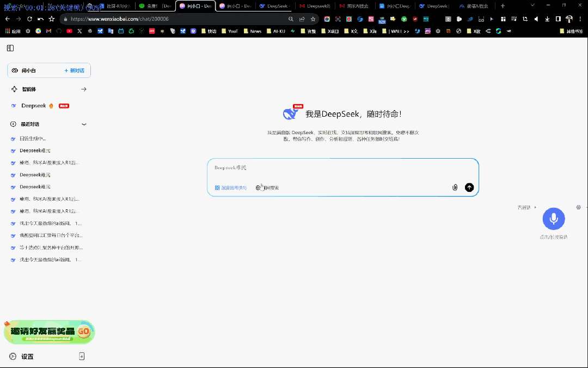Click the blue microphone voice button

(554, 219)
